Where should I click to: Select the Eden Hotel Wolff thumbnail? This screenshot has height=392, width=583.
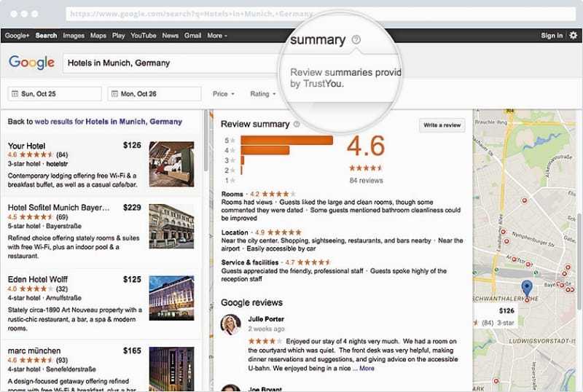pyautogui.click(x=171, y=297)
